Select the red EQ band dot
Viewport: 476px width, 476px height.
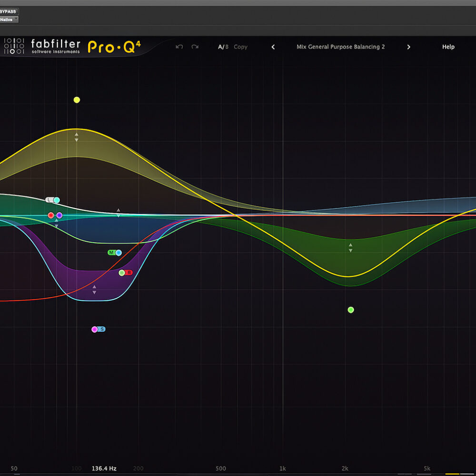pos(51,215)
